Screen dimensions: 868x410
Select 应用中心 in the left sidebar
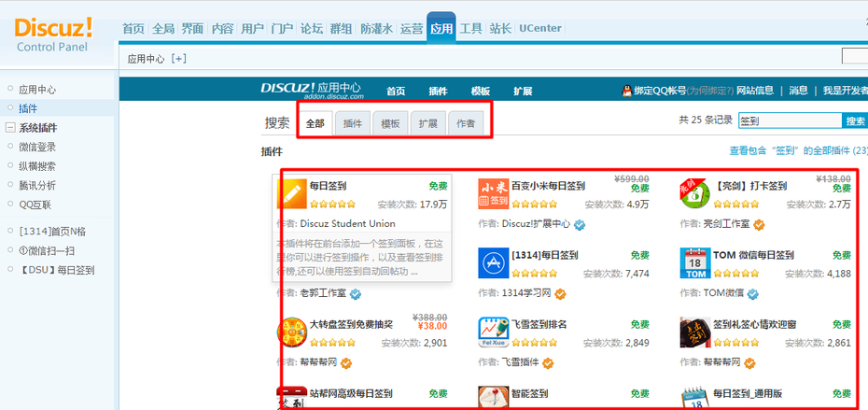(37, 90)
